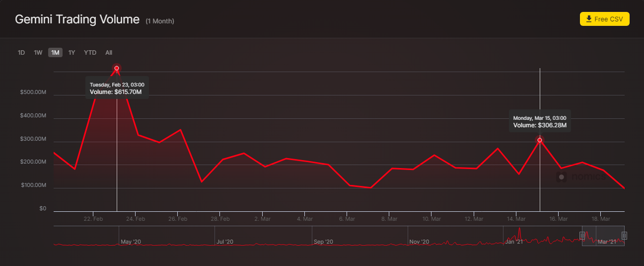This screenshot has width=644, height=266.
Task: Click the $200.00M axis label
Action: (33, 162)
